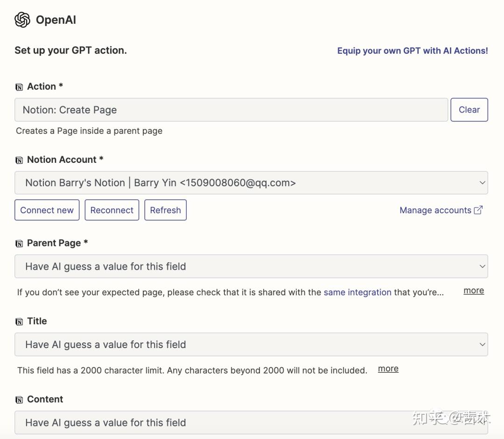Image resolution: width=504 pixels, height=439 pixels.
Task: Open the Title field dropdown
Action: (251, 344)
